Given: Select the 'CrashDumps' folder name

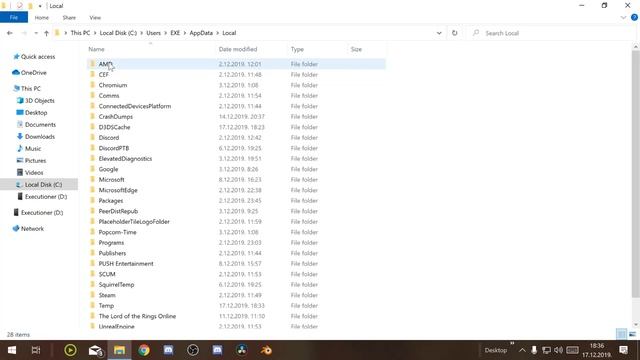Looking at the screenshot, I should click(x=116, y=117).
